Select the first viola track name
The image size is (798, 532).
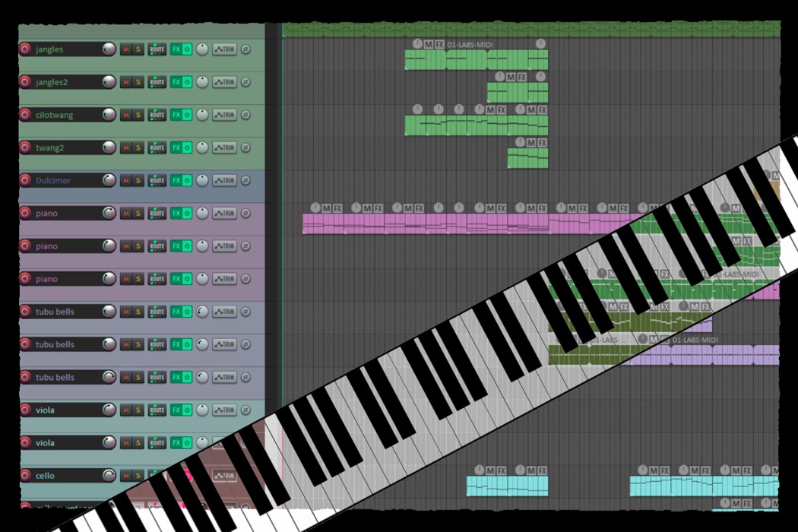(x=46, y=410)
